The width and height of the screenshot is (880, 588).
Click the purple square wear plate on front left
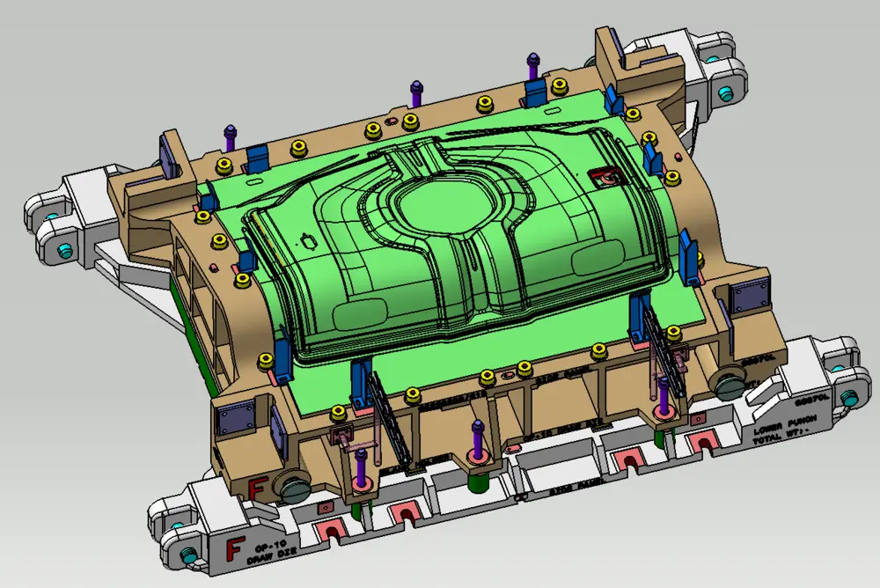[236, 417]
